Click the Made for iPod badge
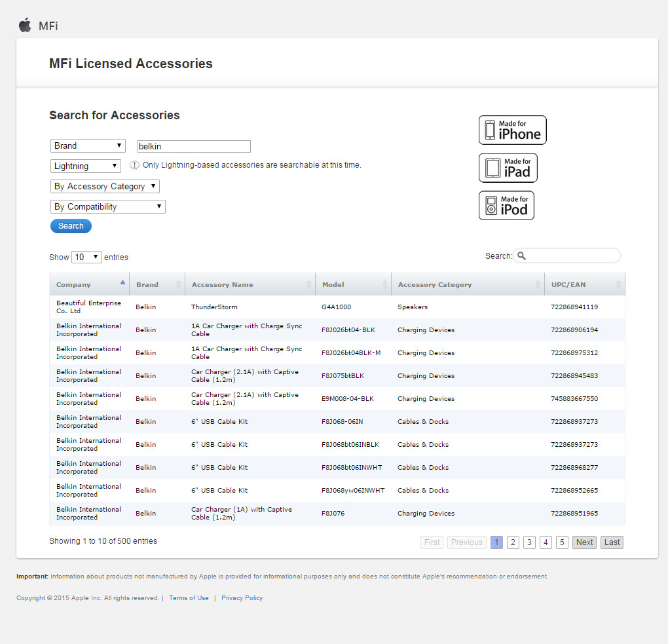The width and height of the screenshot is (668, 644). pyautogui.click(x=506, y=206)
